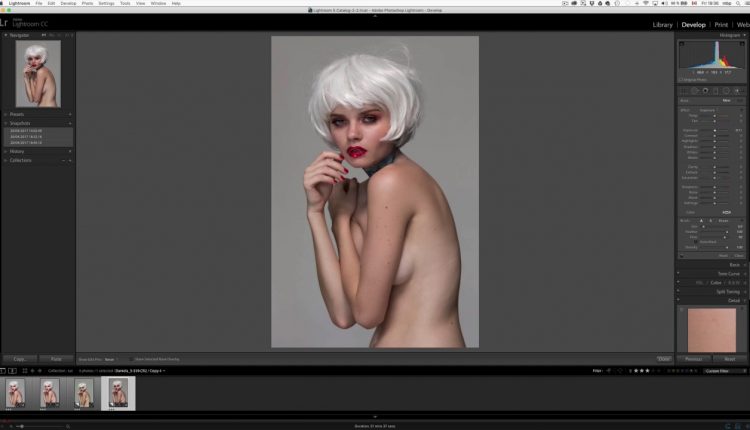Add new snapshot with plus icon
The width and height of the screenshot is (750, 430).
(x=70, y=123)
